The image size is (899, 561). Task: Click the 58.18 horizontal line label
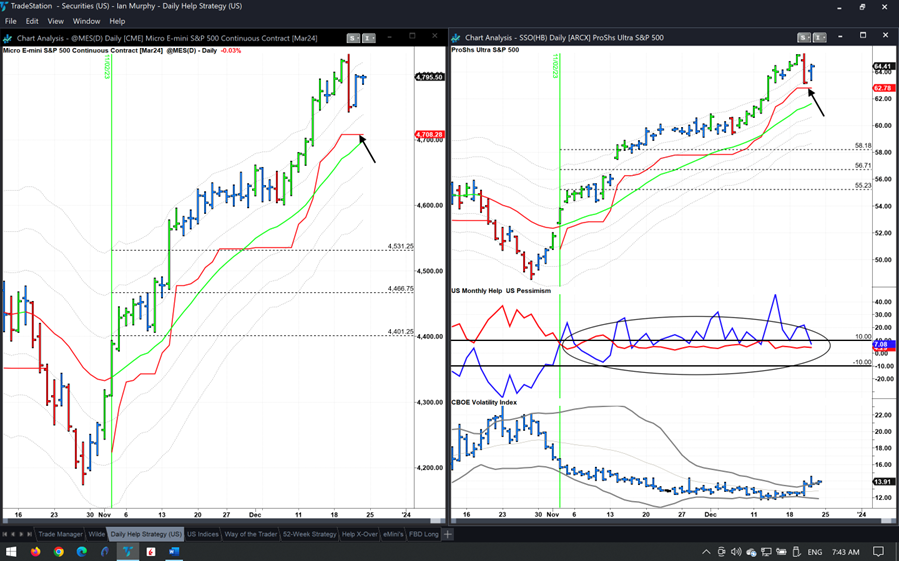[863, 146]
